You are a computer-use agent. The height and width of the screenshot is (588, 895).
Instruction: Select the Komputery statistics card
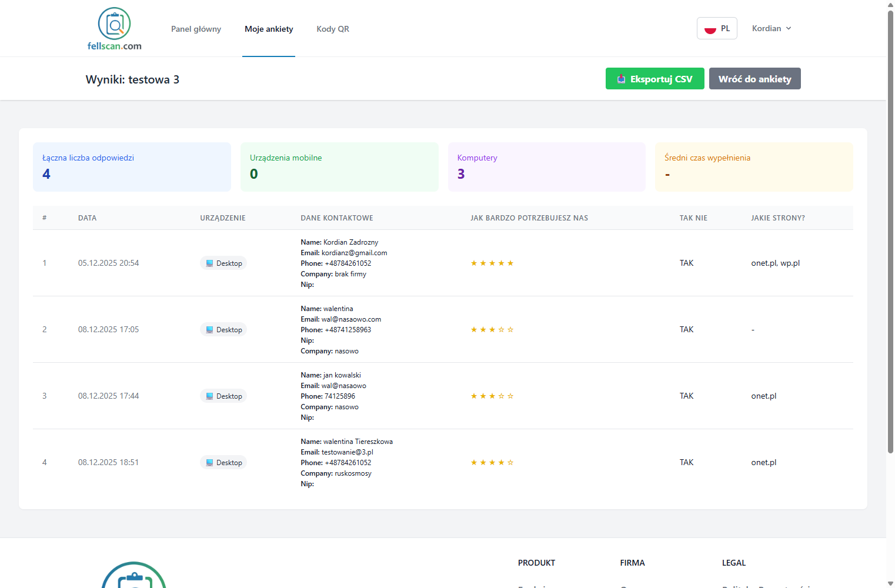[x=546, y=167]
